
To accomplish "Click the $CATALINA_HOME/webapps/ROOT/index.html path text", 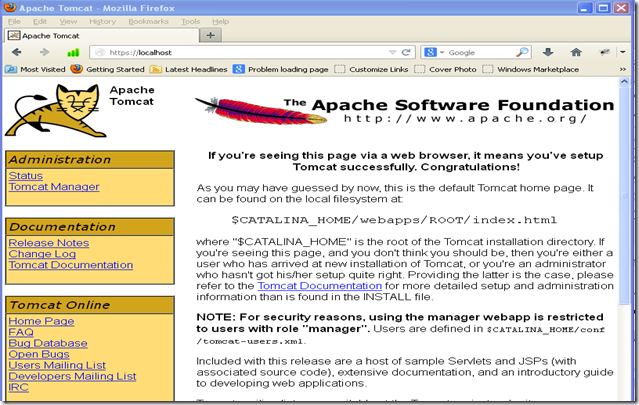I will click(x=394, y=220).
